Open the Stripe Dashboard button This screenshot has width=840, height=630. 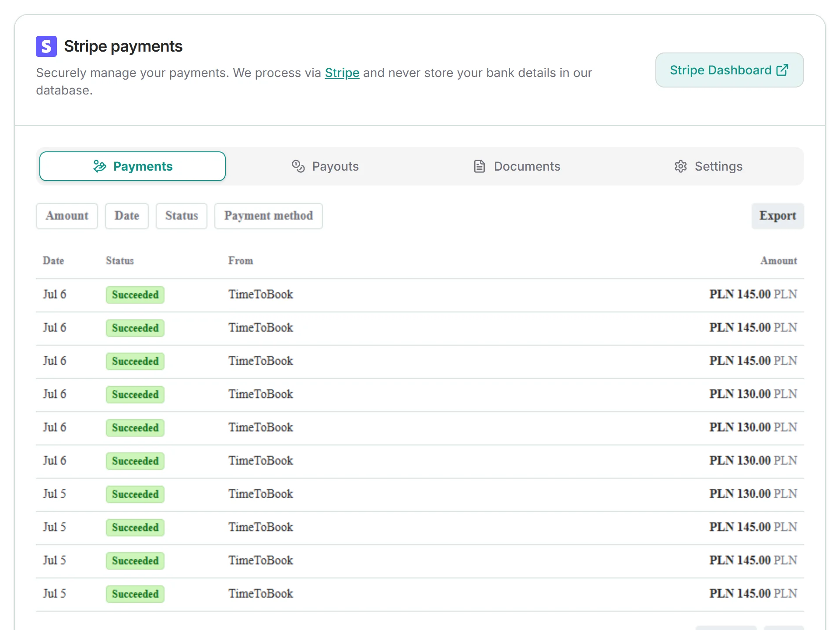[729, 70]
